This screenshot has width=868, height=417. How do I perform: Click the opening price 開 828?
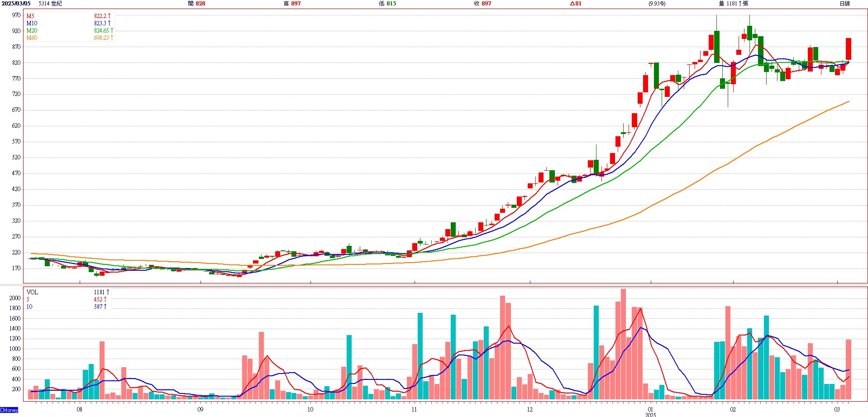[196, 4]
